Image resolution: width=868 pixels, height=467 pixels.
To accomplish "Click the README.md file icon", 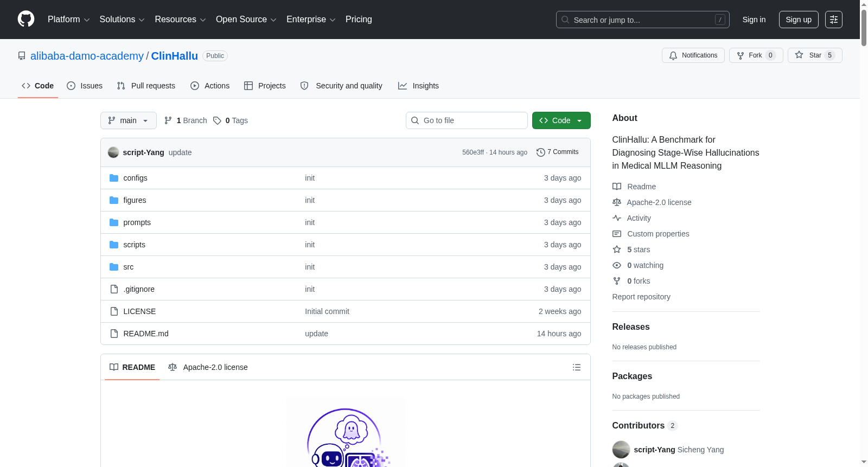I will (x=114, y=334).
